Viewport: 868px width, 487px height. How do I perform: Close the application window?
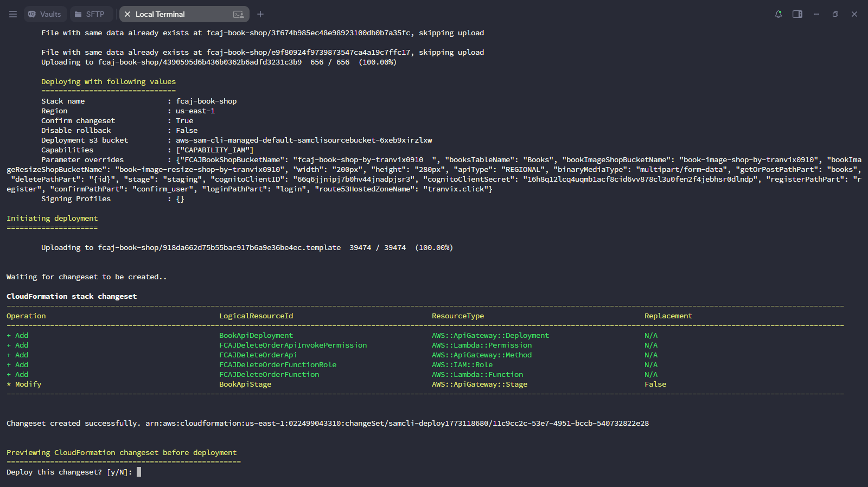pyautogui.click(x=854, y=14)
